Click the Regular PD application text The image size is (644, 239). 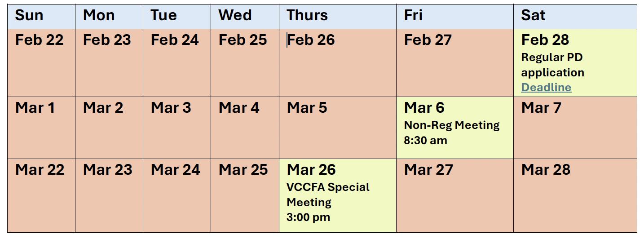tap(552, 65)
